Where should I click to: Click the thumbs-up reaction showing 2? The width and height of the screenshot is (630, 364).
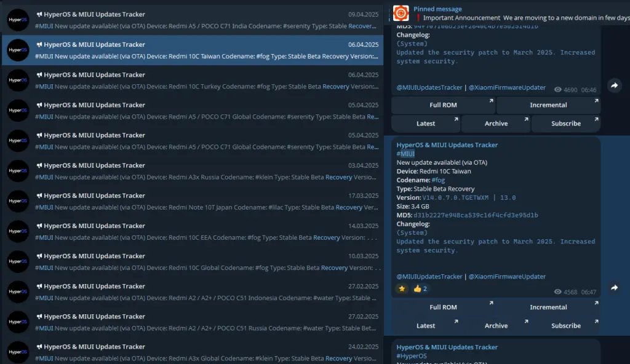point(420,288)
